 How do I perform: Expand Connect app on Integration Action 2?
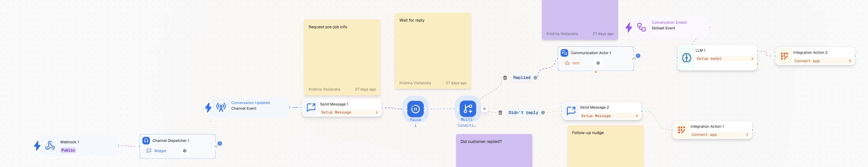[823, 61]
